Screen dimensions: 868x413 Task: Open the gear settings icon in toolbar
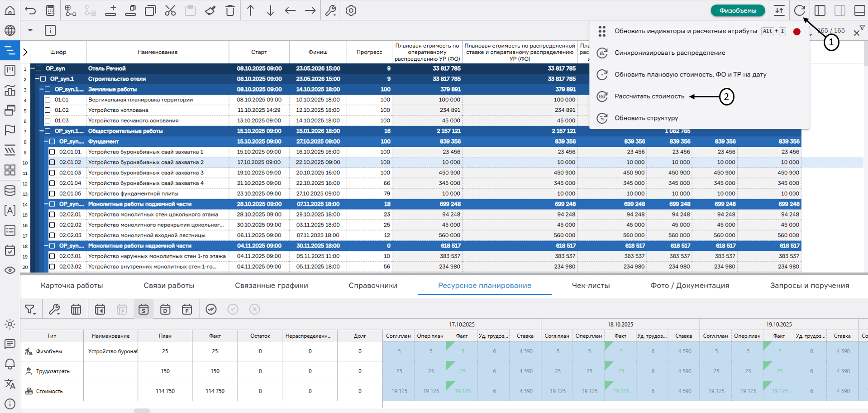[x=351, y=10]
